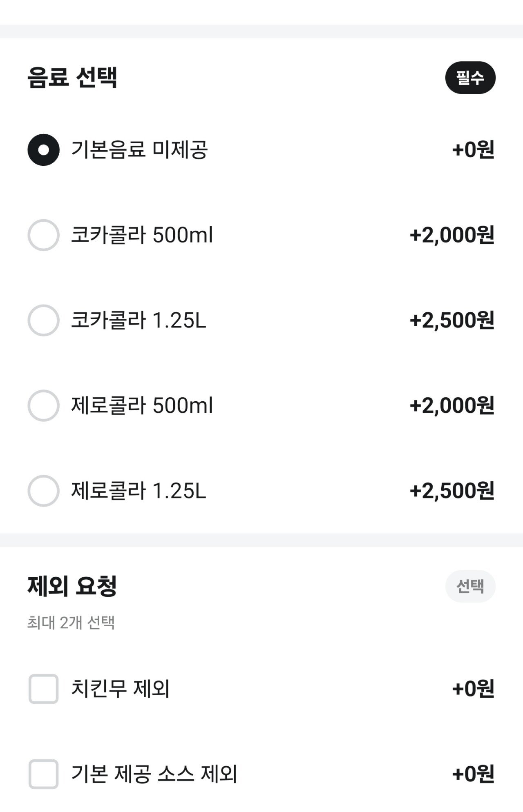Choose the 코카콜라 500ml radio option
Viewport: 523px width, 812px height.
(43, 235)
